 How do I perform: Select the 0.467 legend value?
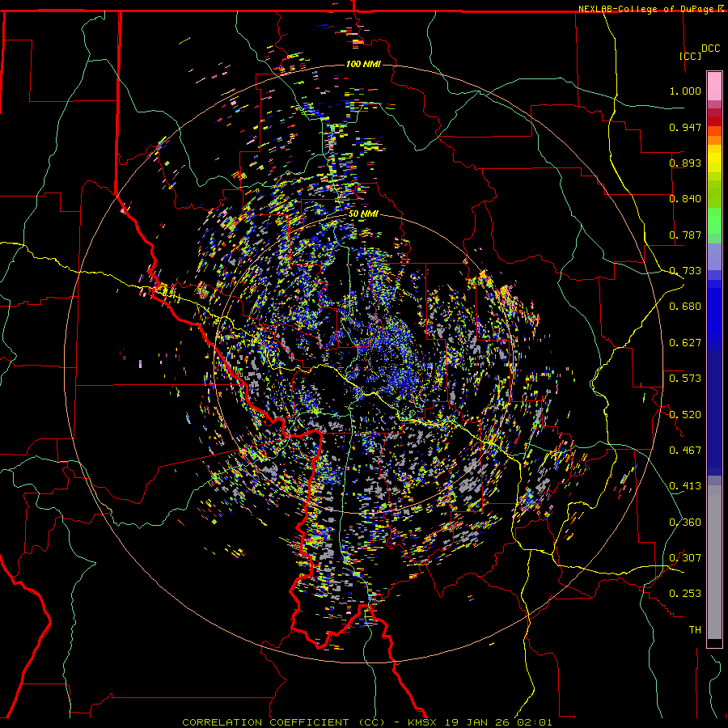[x=685, y=451]
